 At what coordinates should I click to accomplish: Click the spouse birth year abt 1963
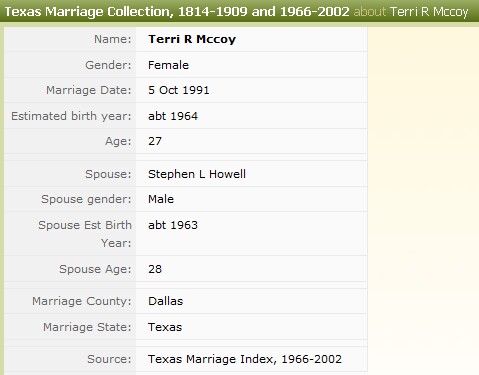point(173,225)
